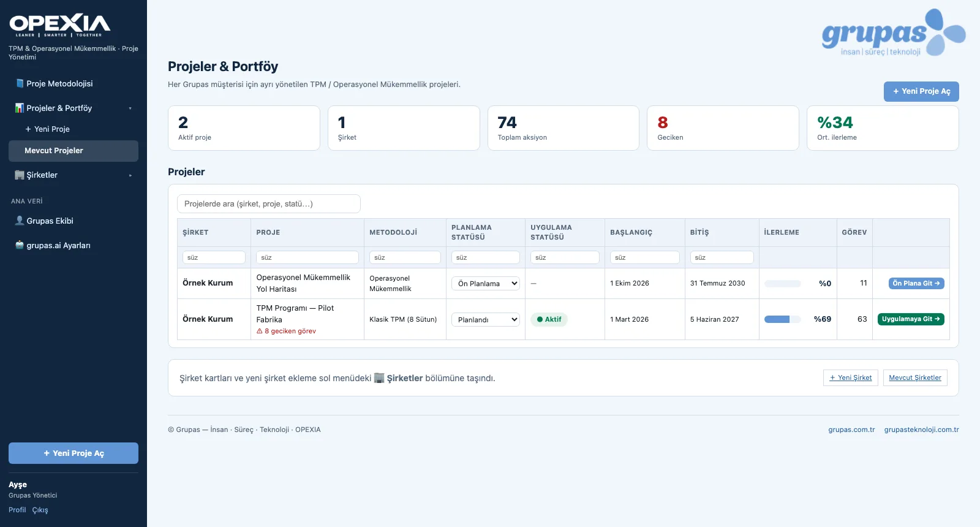Select Mevcut Projeler sidebar item
This screenshot has height=527, width=980.
pyautogui.click(x=73, y=151)
